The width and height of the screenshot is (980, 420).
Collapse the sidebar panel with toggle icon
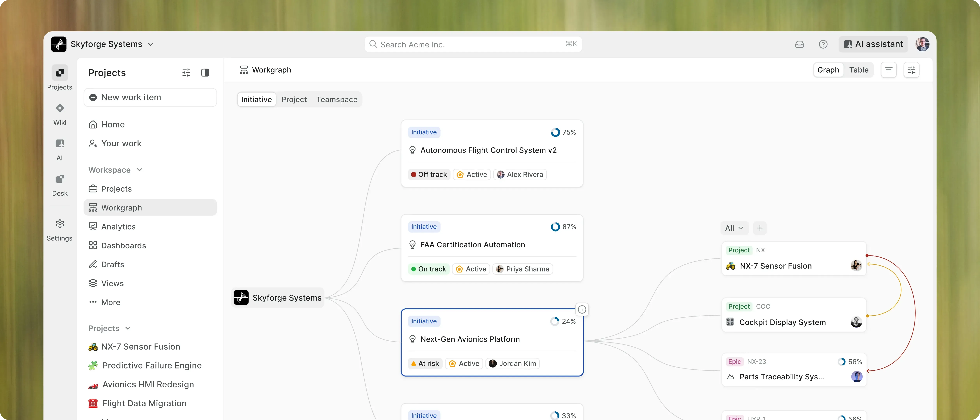click(205, 72)
